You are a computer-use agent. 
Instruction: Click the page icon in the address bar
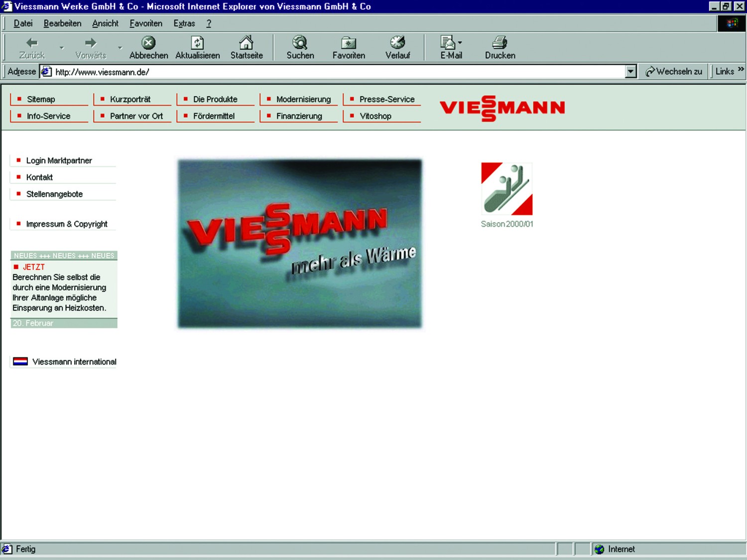pyautogui.click(x=46, y=72)
